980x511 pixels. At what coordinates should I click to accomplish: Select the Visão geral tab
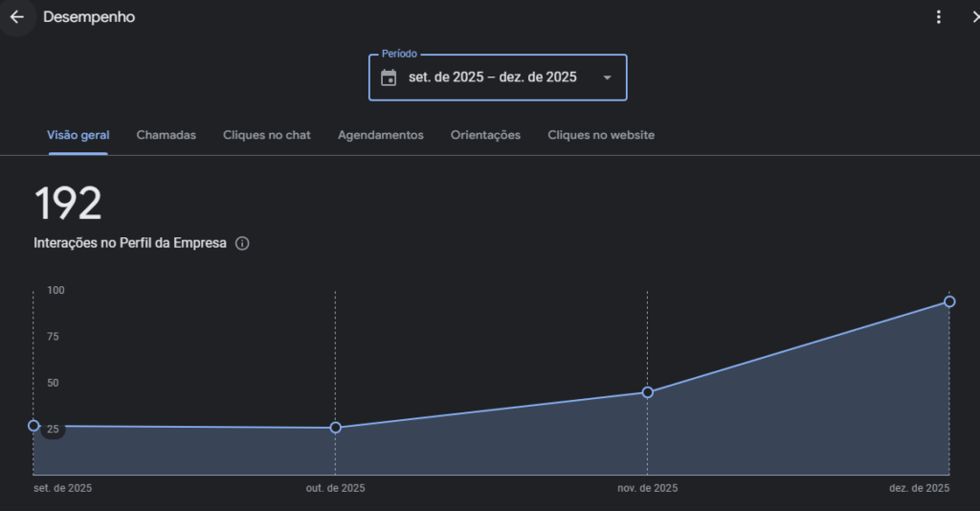78,135
